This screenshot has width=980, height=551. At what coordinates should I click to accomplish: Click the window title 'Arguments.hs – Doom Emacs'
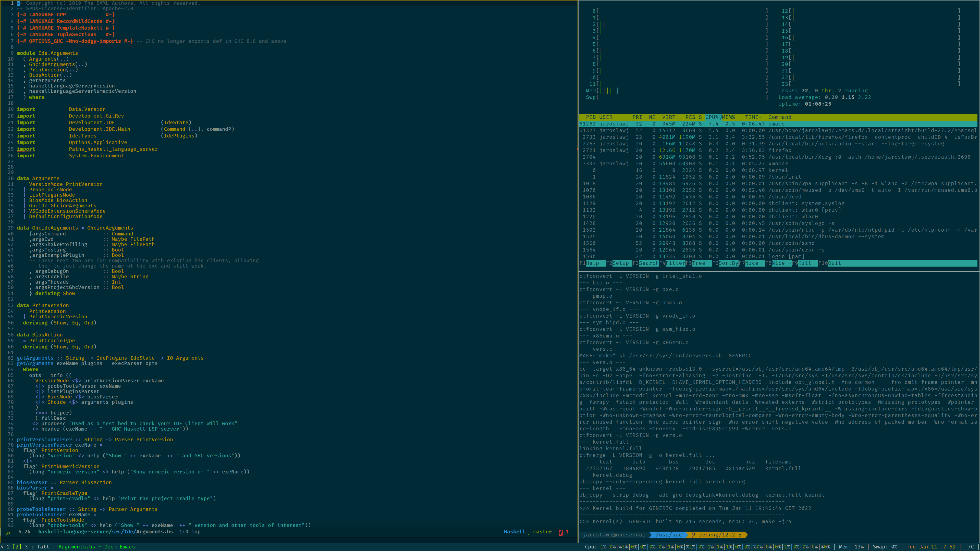(x=96, y=547)
